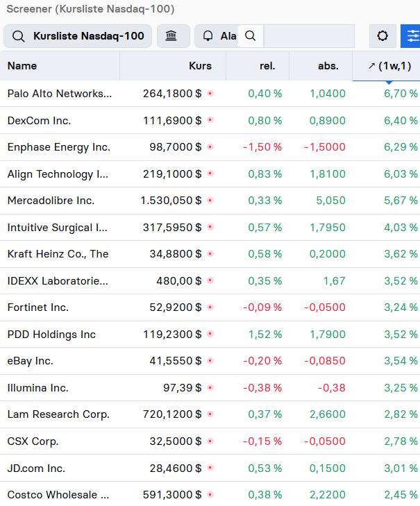Click the red status dot in Mercadolibre row
This screenshot has height=506, width=420.
coord(210,201)
